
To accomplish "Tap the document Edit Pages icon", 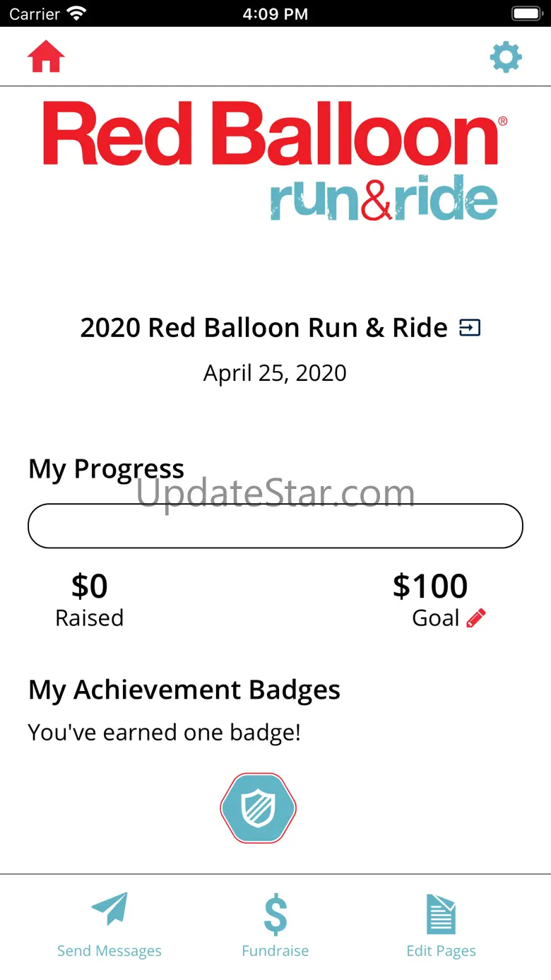I will [441, 914].
